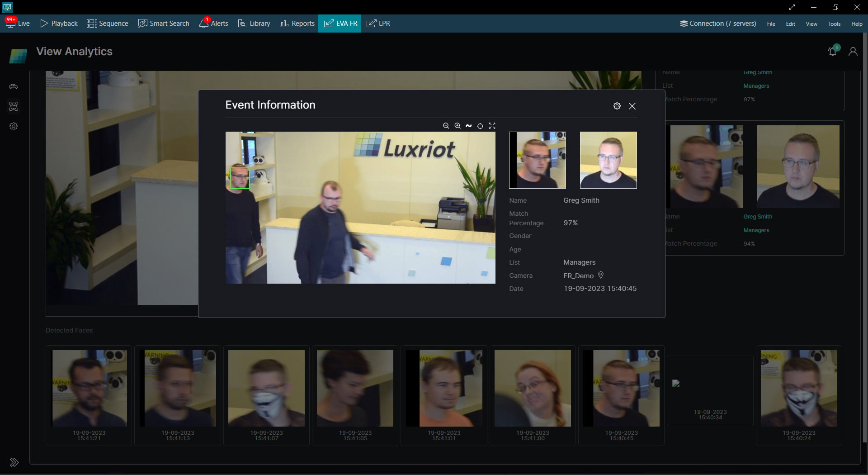
Task: Close the Event Information dialog
Action: tap(632, 106)
